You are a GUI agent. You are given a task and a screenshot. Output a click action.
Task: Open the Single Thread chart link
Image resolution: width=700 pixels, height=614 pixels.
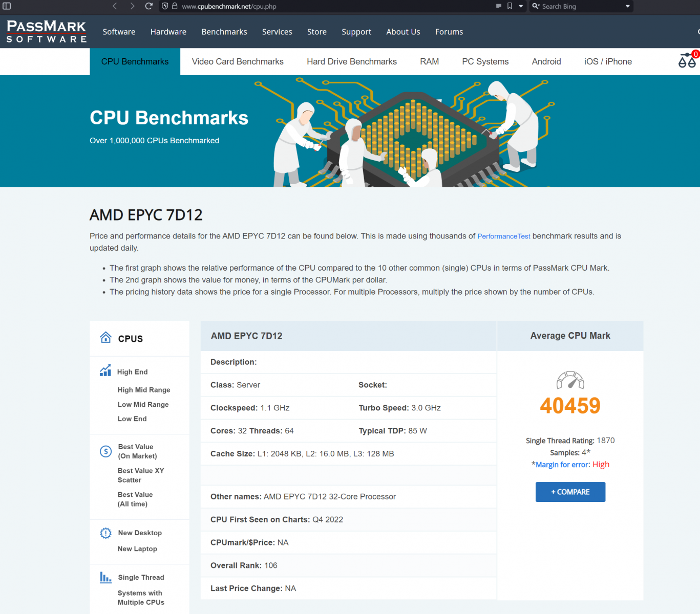(x=141, y=577)
